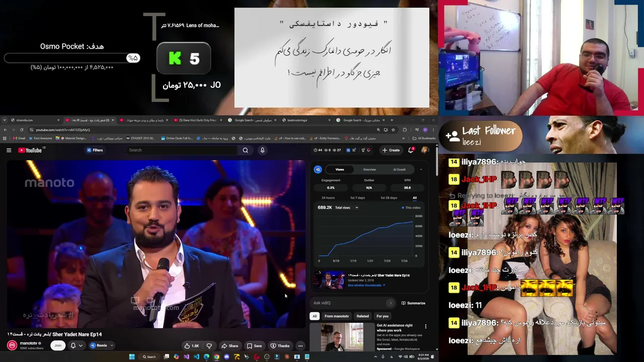Screen dimensions: 644x362
Task: Click the VPH 36.6 value pill
Action: click(x=407, y=188)
